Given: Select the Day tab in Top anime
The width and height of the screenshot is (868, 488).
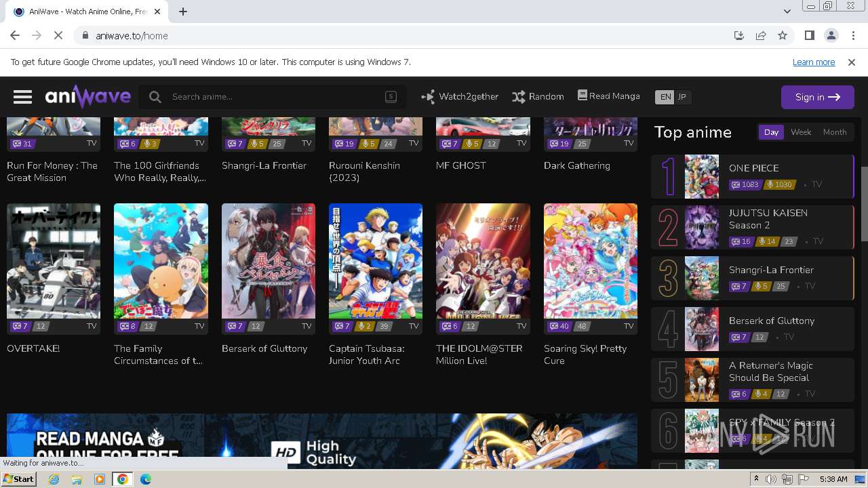Looking at the screenshot, I should click(771, 132).
